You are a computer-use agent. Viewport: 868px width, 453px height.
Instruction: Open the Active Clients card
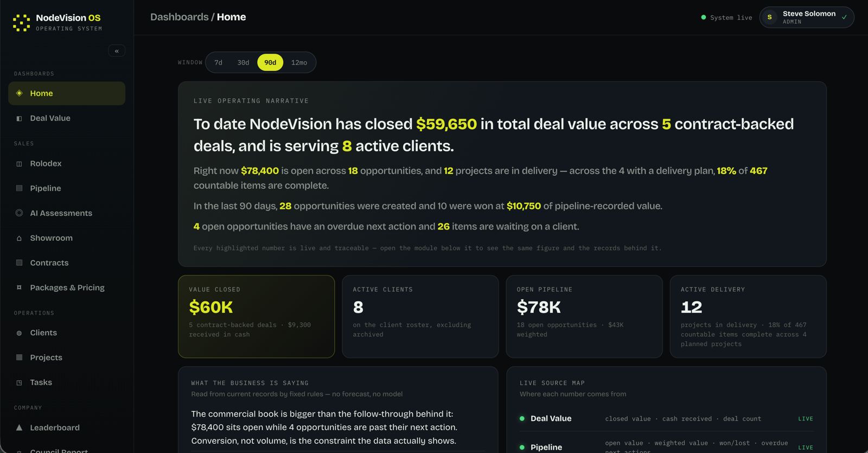[x=420, y=316]
